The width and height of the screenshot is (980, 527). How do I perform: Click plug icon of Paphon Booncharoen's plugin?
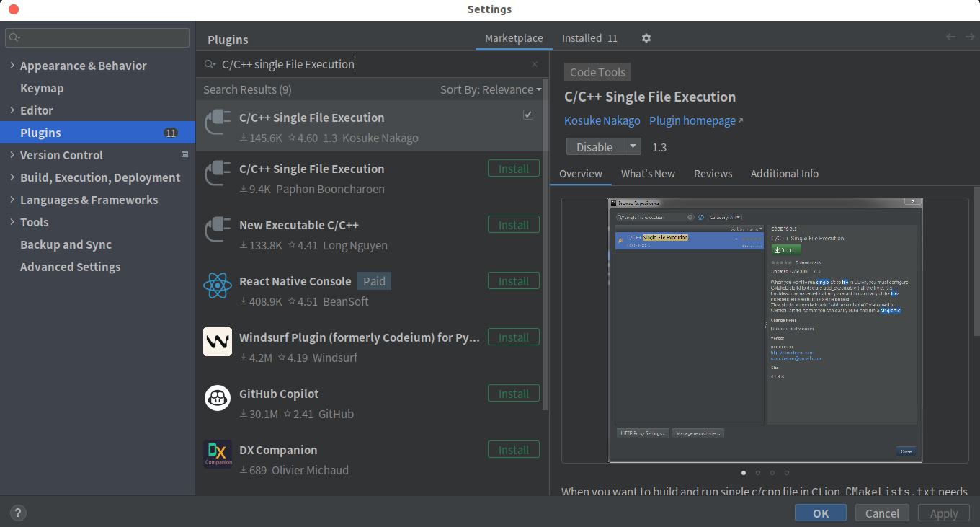tap(218, 174)
